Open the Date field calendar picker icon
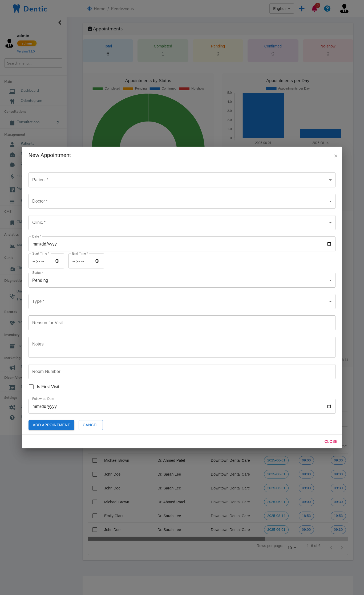 (329, 244)
